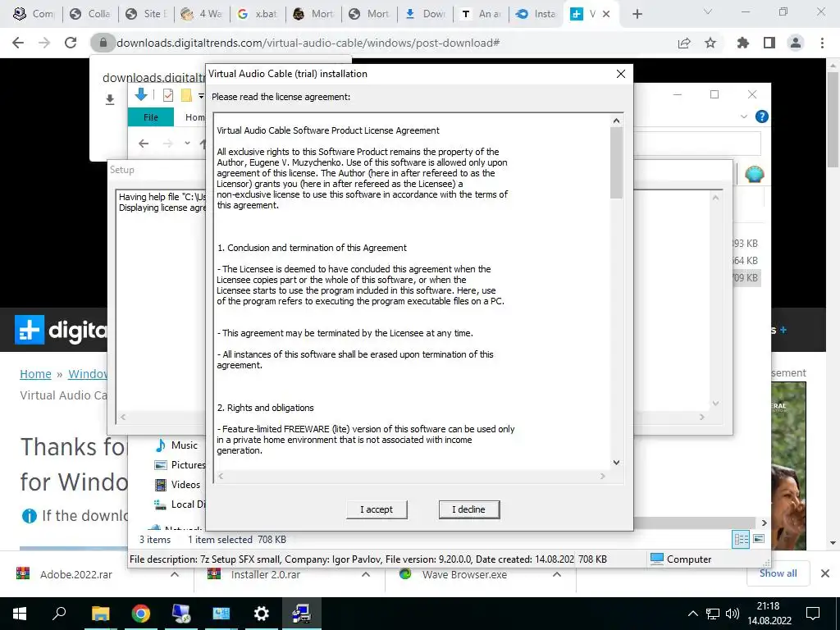Open downloaded Wave Browser.exe item
This screenshot has width=840, height=630.
click(x=464, y=574)
